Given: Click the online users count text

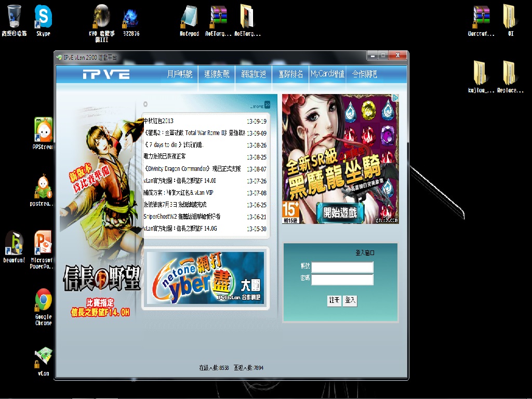Looking at the screenshot, I should click(214, 368).
